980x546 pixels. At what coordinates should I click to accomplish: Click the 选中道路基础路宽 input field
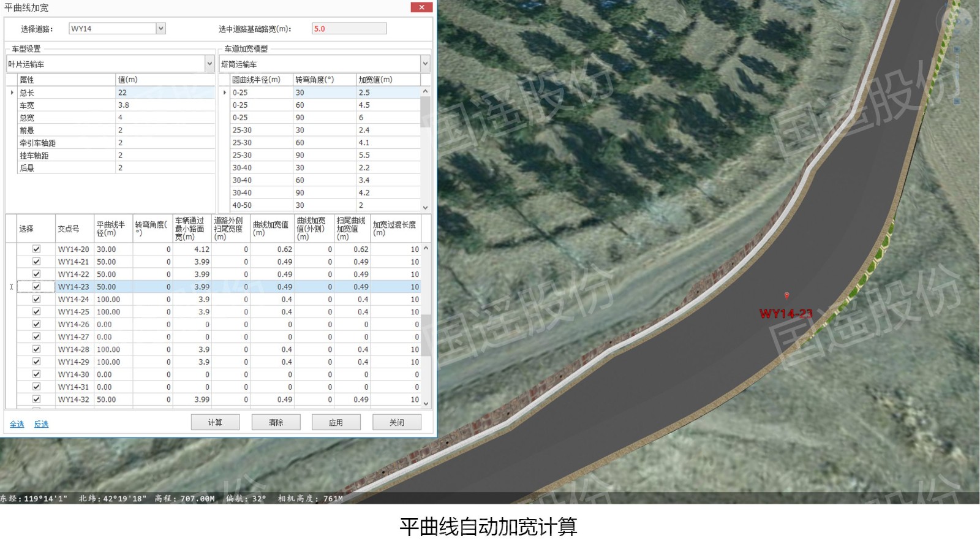coord(349,29)
